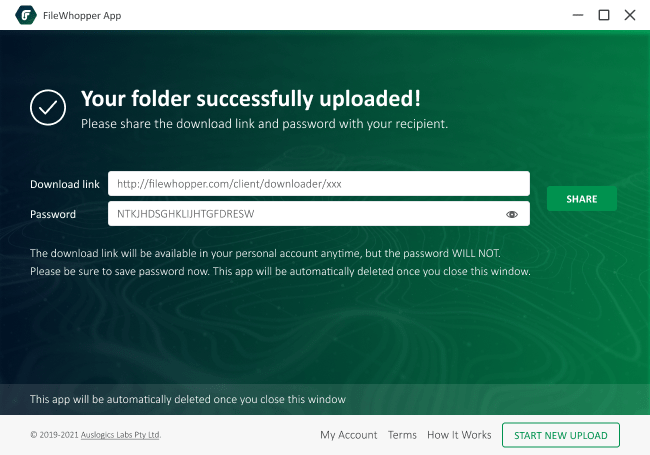Viewport: 650px width, 455px height.
Task: Click the success checkmark circle icon
Action: coord(48,107)
